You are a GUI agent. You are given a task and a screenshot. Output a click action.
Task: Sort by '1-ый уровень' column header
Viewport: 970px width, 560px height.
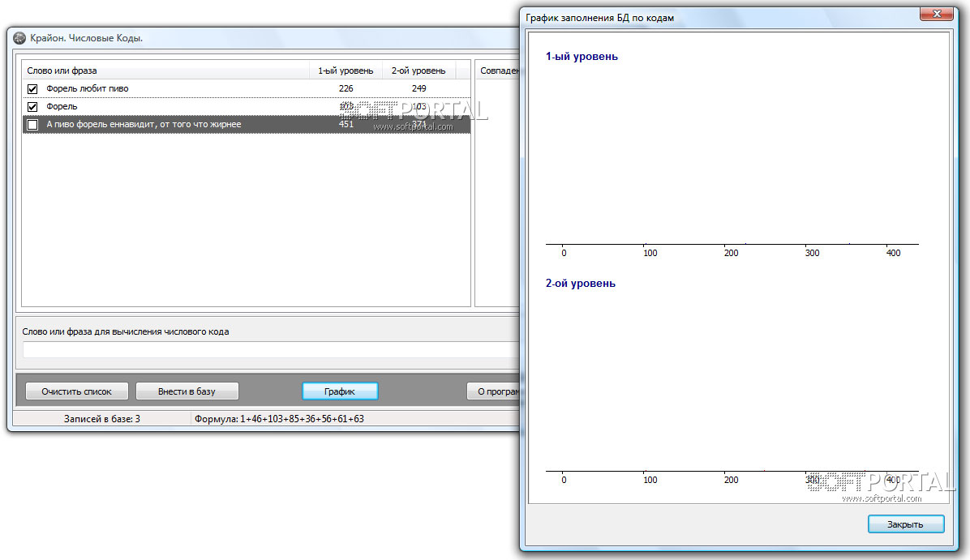346,71
